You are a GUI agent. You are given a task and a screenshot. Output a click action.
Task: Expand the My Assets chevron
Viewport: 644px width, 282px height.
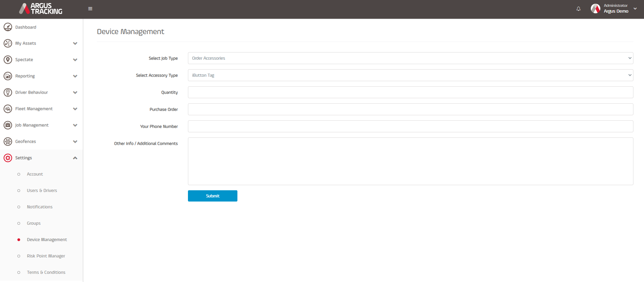(75, 43)
